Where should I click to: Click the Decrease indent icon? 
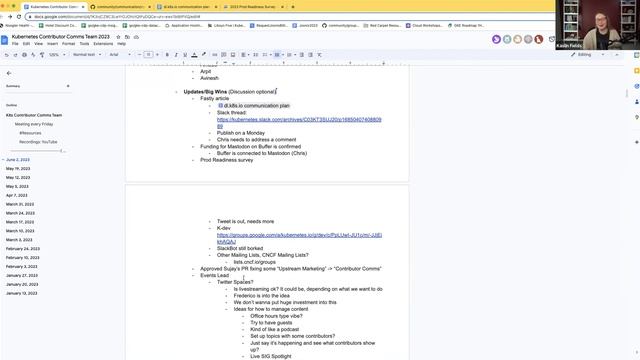pos(302,55)
